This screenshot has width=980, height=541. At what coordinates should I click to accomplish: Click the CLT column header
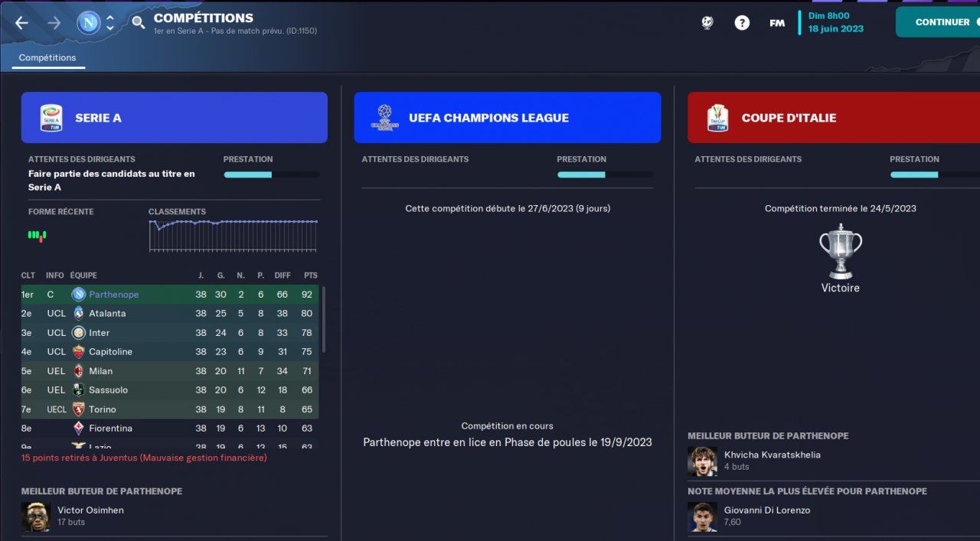coord(28,275)
